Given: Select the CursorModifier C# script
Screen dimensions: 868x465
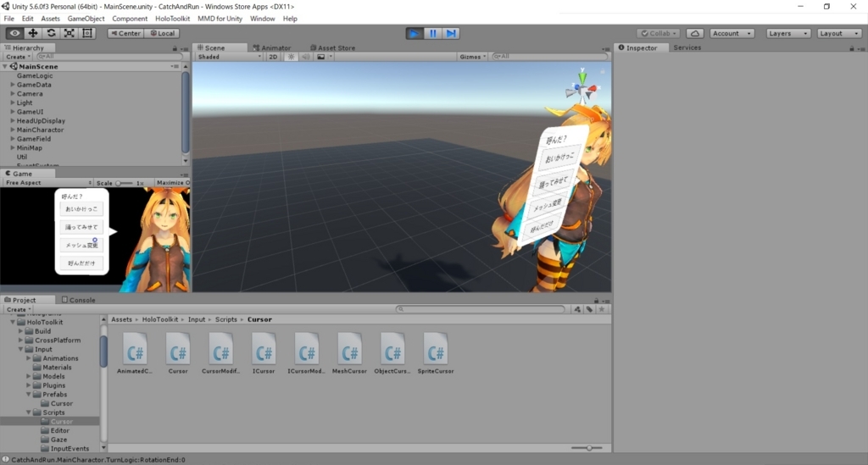Looking at the screenshot, I should point(221,353).
